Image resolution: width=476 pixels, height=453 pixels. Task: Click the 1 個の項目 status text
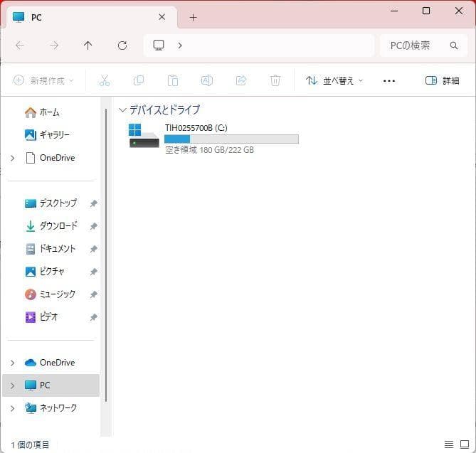coord(30,444)
